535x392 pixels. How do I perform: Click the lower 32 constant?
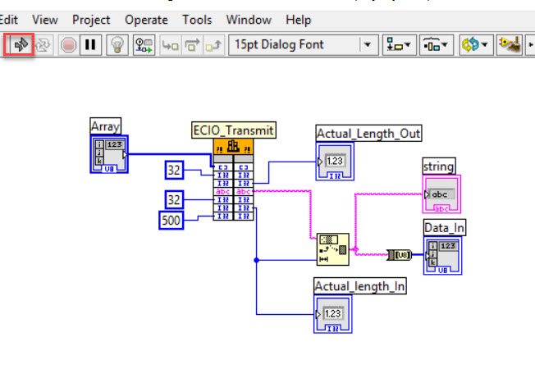point(174,200)
